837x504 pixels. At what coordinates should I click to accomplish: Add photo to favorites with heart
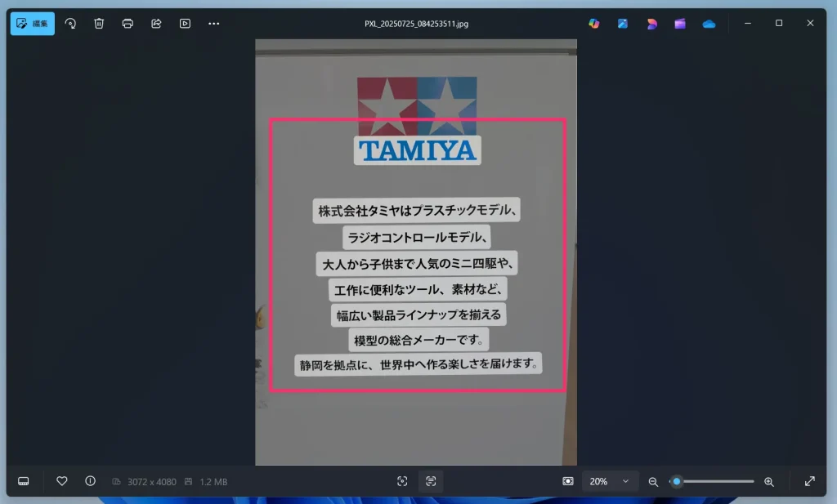click(62, 481)
